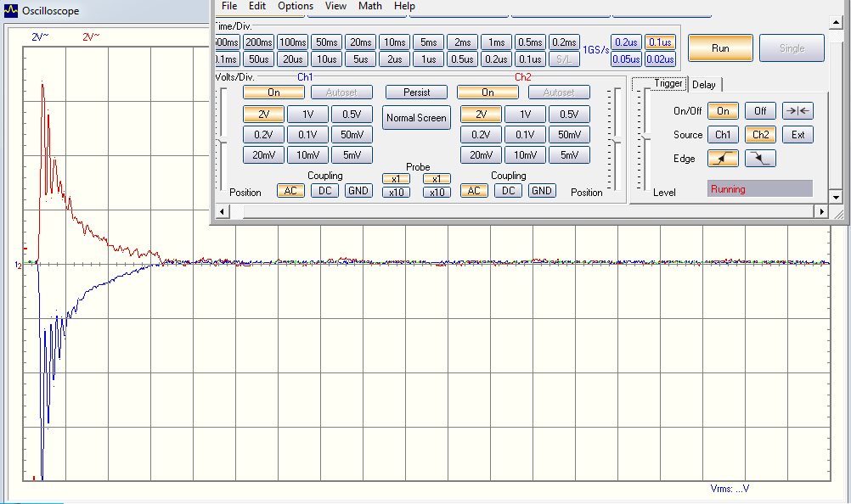The height and width of the screenshot is (504, 851).
Task: Select rising edge trigger icon
Action: pos(723,159)
